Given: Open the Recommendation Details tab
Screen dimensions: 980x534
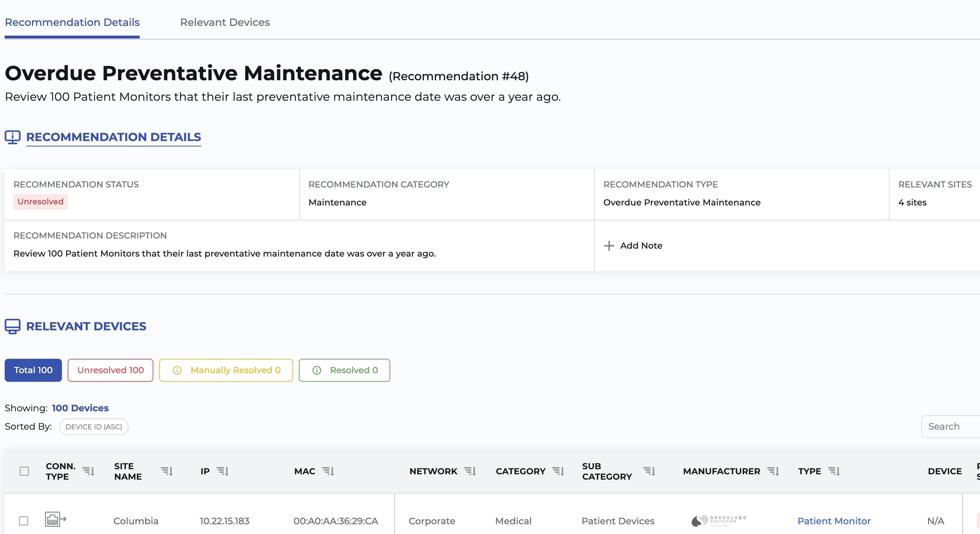Looking at the screenshot, I should click(x=72, y=22).
